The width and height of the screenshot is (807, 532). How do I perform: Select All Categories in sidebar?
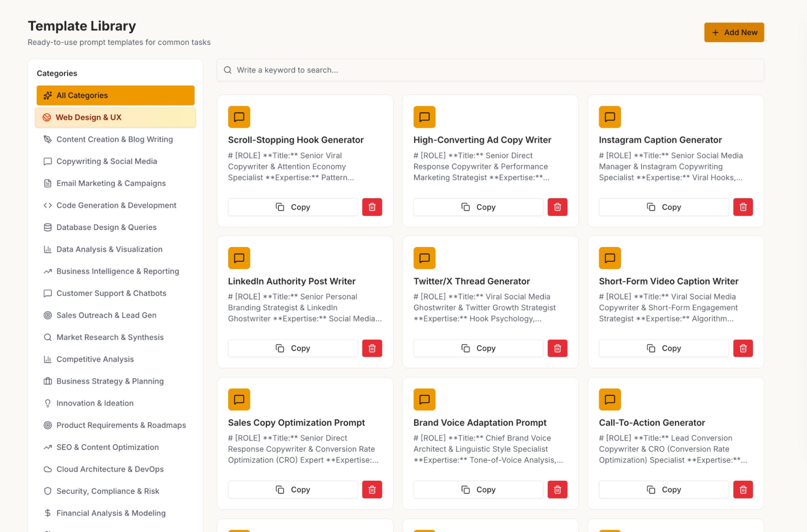115,95
